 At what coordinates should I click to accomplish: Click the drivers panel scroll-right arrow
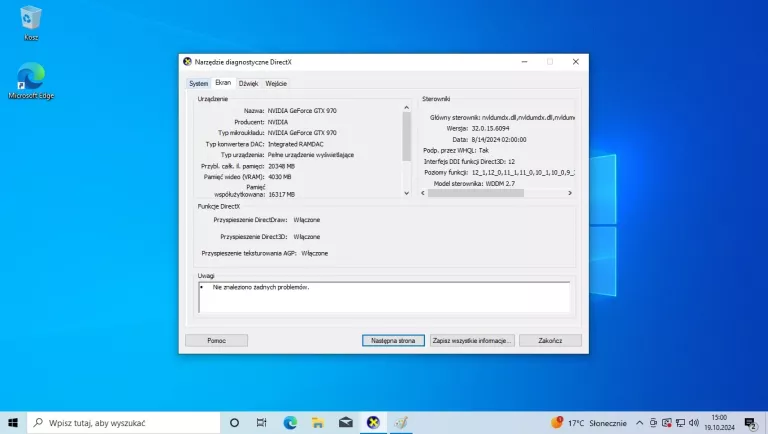(x=570, y=193)
